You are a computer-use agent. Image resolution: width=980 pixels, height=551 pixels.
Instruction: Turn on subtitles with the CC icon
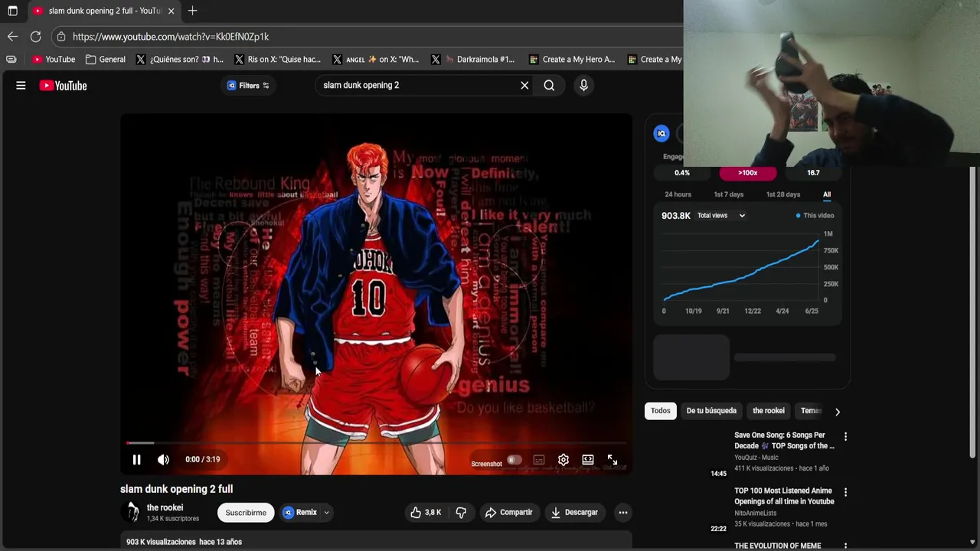pyautogui.click(x=539, y=460)
